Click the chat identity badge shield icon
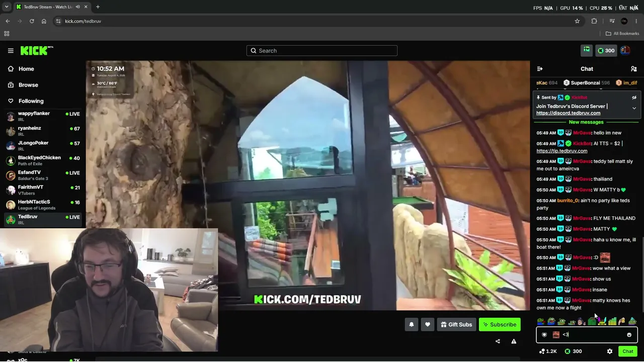 (544, 335)
